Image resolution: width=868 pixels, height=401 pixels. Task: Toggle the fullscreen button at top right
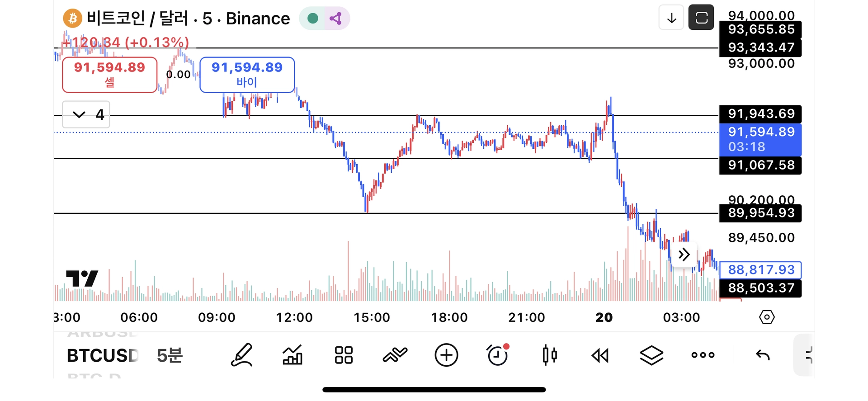(701, 18)
